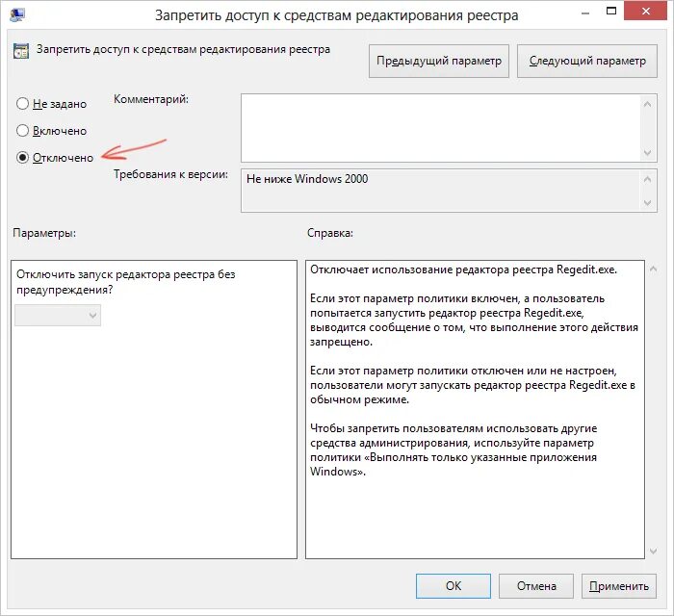Minimize the policy dialog window
Image resolution: width=674 pixels, height=616 pixels.
click(585, 13)
